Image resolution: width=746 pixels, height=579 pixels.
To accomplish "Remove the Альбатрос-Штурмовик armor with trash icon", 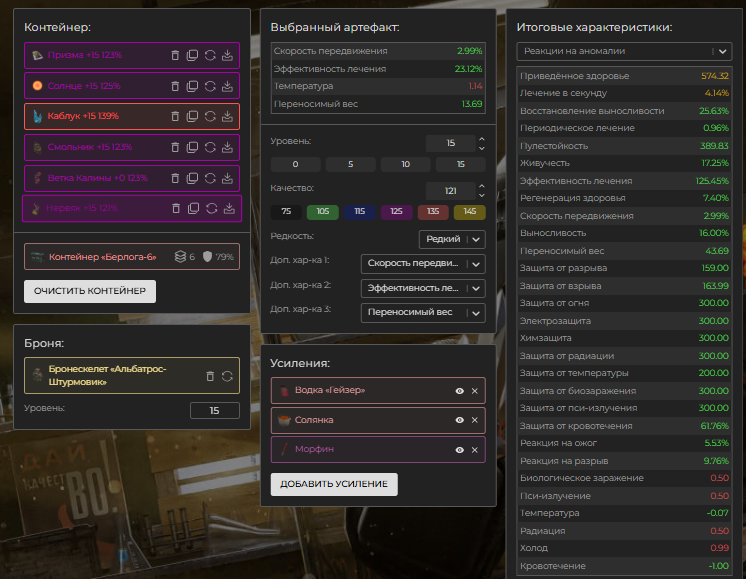I will coord(210,376).
